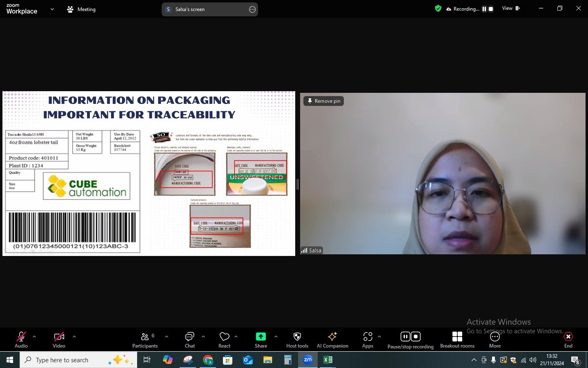Pause recording in the bottom toolbar
The width and height of the screenshot is (588, 368).
coord(405,337)
